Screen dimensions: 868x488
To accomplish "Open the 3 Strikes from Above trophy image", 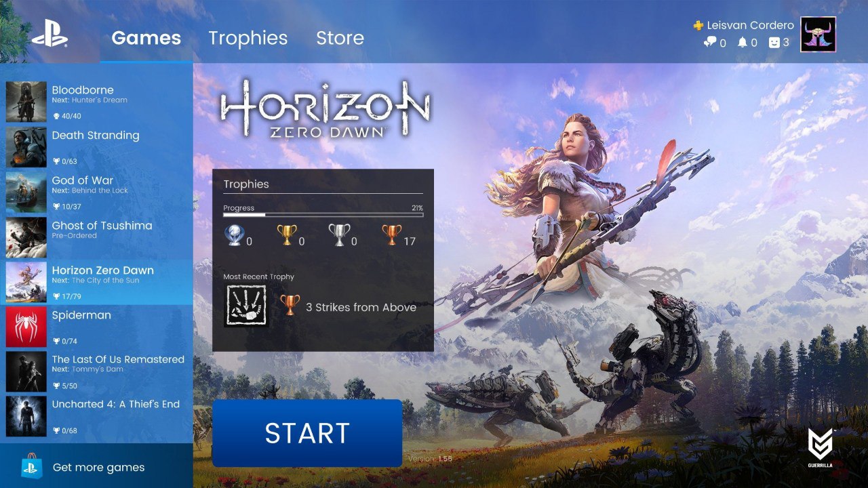I will (245, 306).
